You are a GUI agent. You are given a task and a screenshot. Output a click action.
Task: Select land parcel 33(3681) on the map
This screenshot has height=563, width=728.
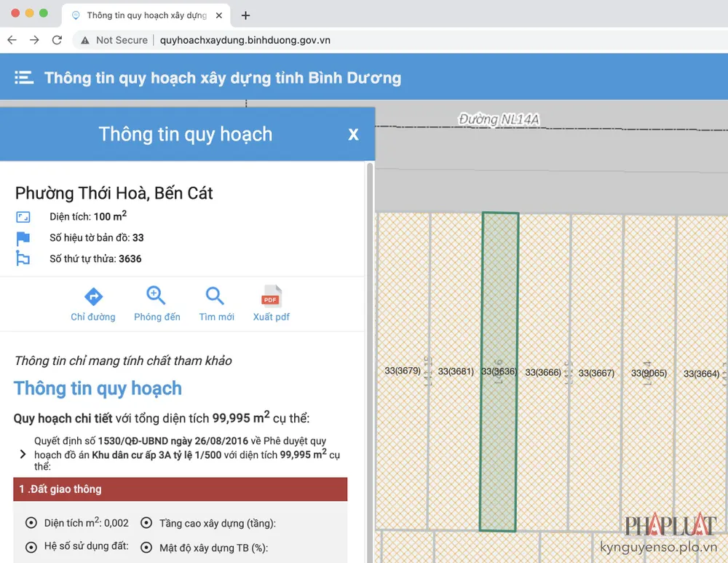click(455, 371)
